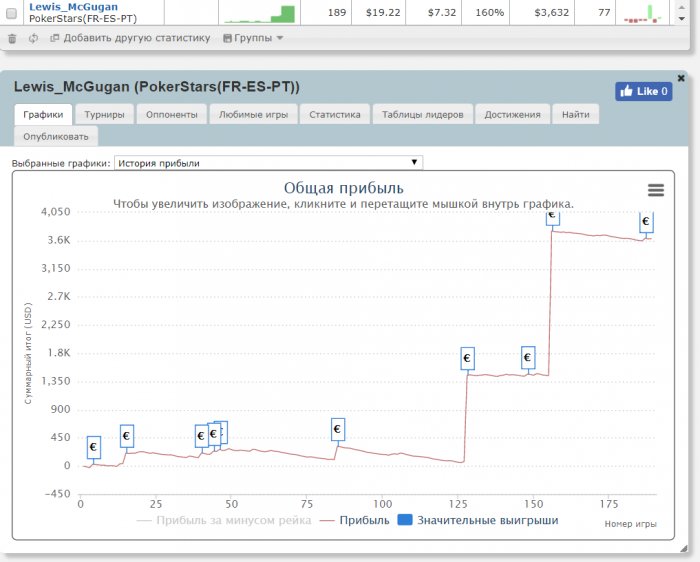Switch to the Найти tab
The height and width of the screenshot is (562, 700).
(575, 114)
